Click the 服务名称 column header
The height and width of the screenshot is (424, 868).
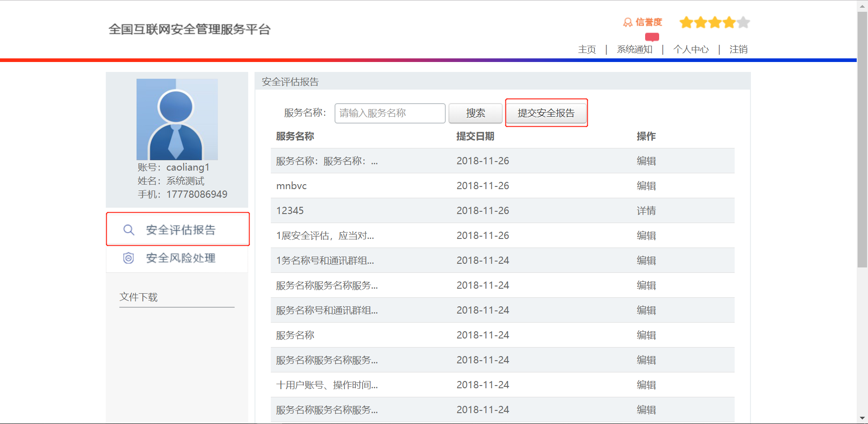(x=295, y=136)
